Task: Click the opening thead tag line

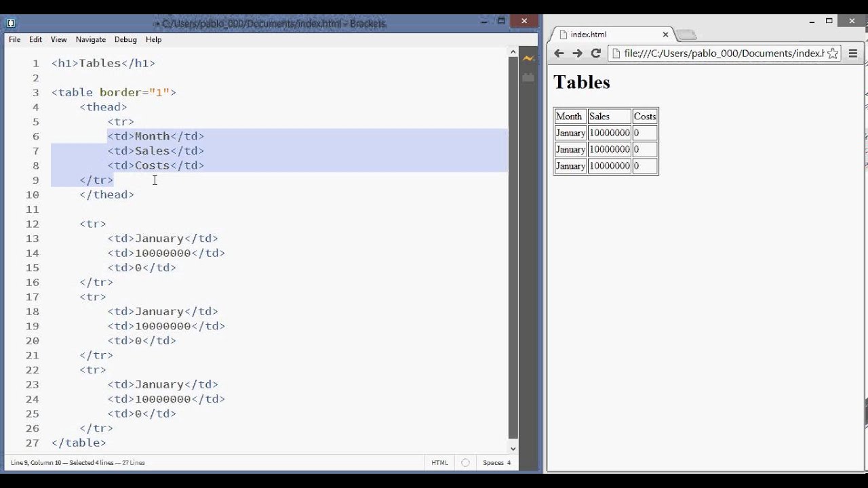Action: tap(103, 107)
